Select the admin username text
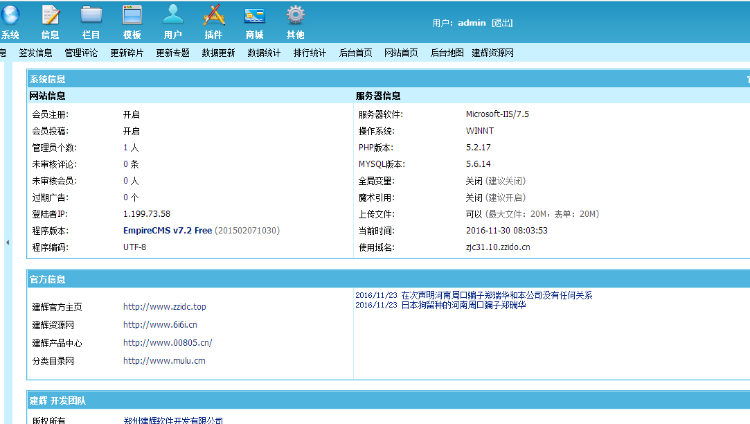The image size is (750, 424). pyautogui.click(x=472, y=22)
